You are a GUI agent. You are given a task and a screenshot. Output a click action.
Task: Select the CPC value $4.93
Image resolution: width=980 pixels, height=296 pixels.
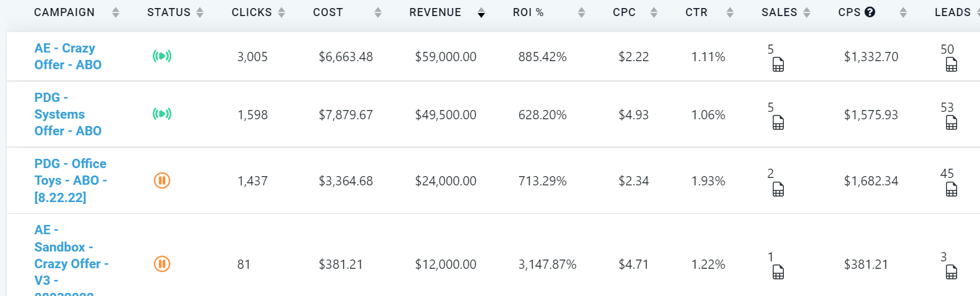[x=634, y=115]
